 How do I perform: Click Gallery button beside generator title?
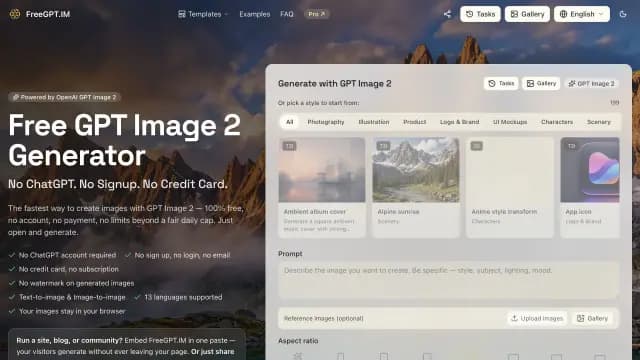[541, 83]
